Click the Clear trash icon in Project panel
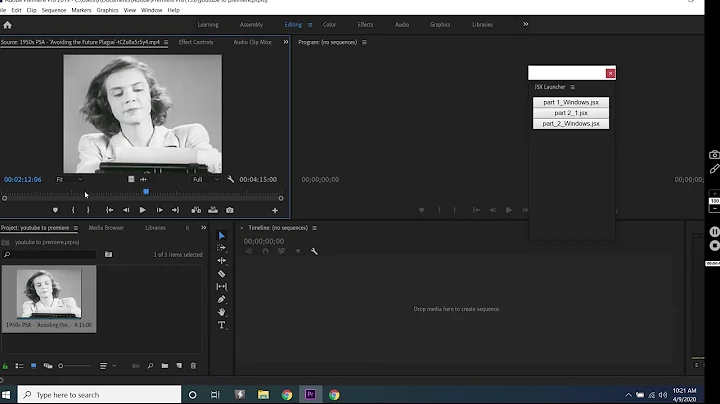 click(193, 366)
